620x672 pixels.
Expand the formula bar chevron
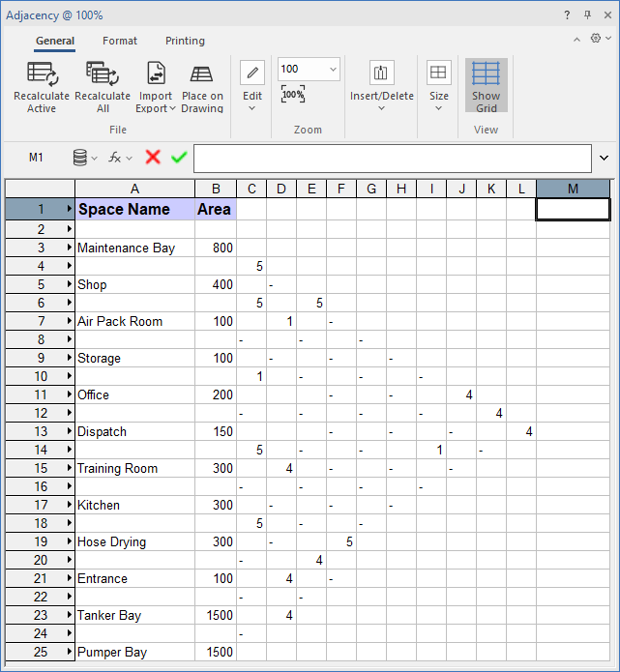coord(605,158)
